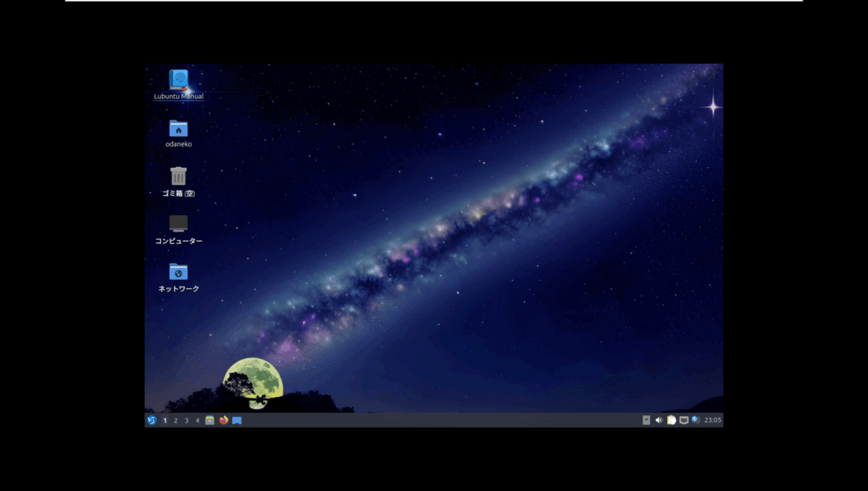868x491 pixels.
Task: Click the show desktop panel icon
Action: (237, 420)
